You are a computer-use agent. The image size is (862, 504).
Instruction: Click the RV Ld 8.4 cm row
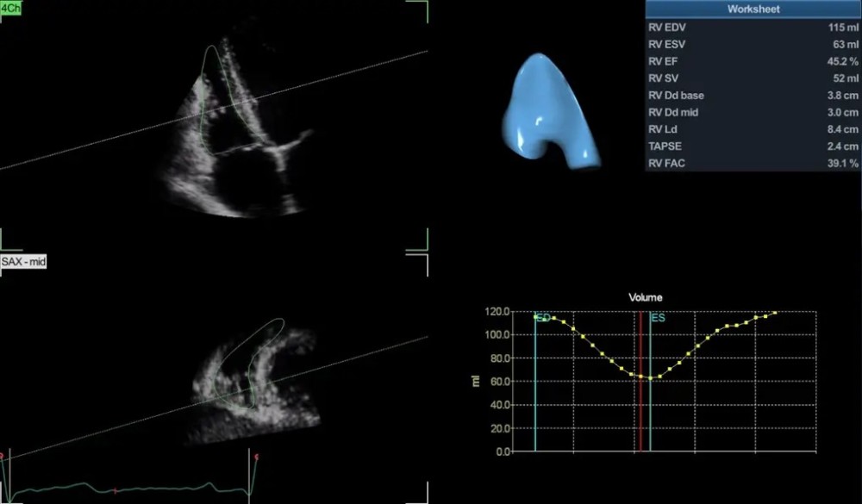[x=753, y=129]
